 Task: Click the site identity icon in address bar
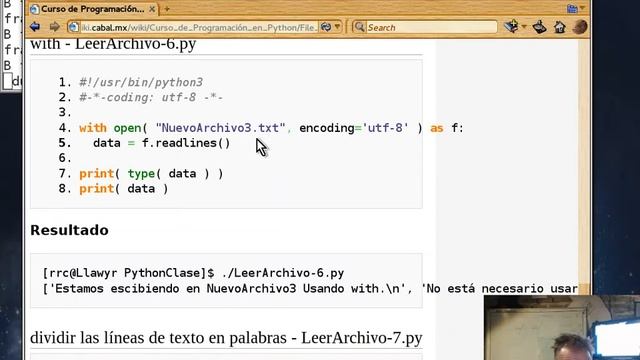tap(73, 27)
